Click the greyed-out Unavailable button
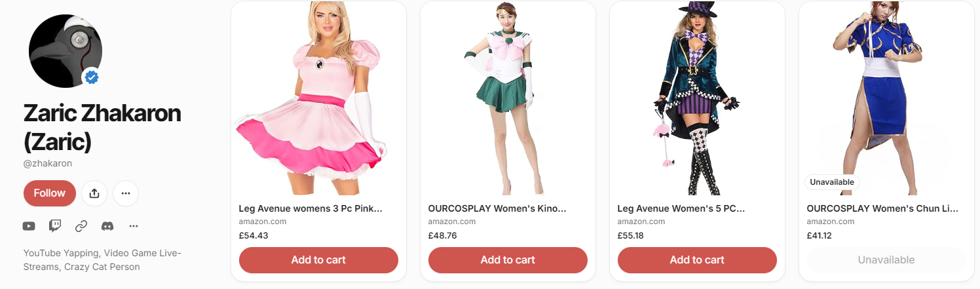Viewport: 980px width, 289px height. (886, 260)
